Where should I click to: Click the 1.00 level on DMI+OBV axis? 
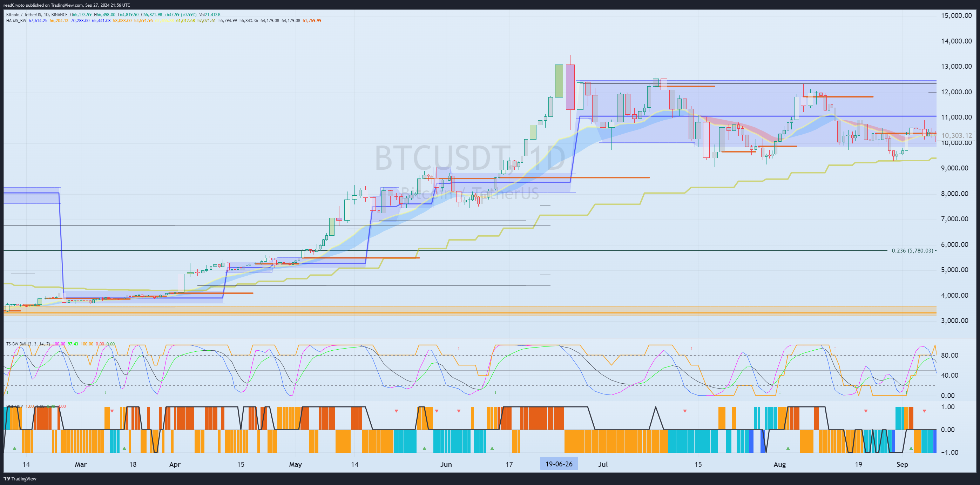pyautogui.click(x=948, y=407)
